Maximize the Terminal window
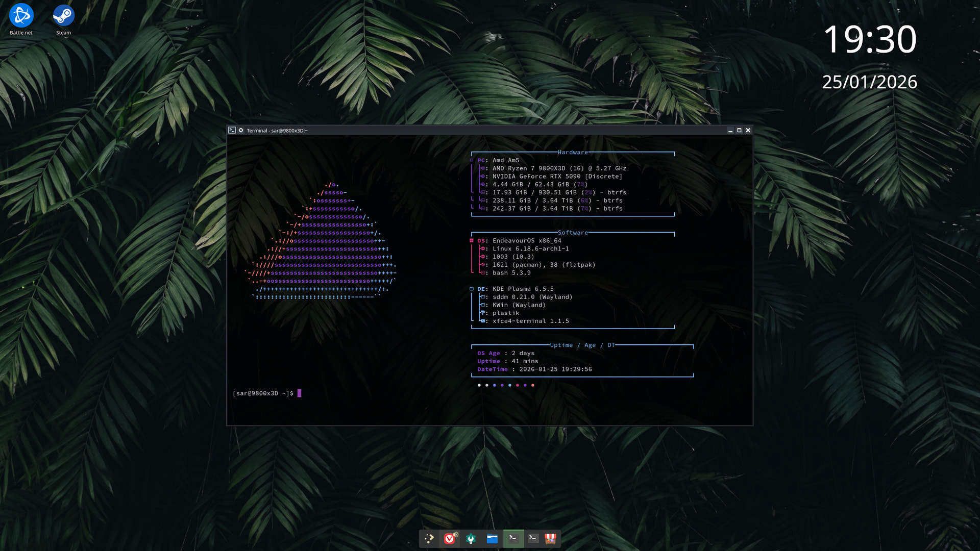Image resolution: width=980 pixels, height=551 pixels. coord(739,130)
